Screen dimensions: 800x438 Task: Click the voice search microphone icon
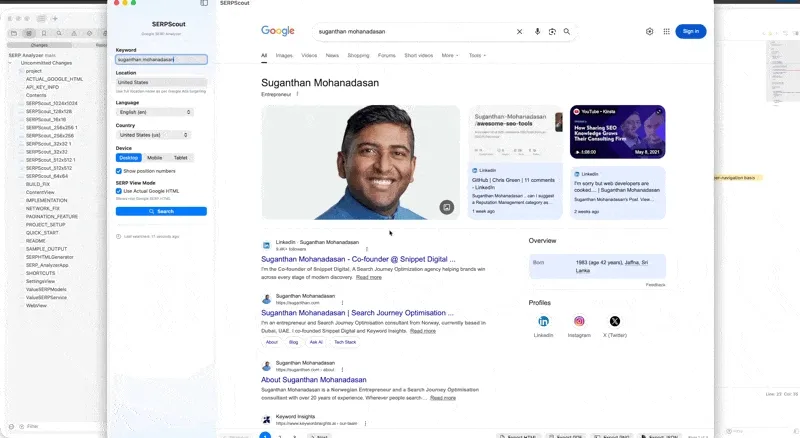click(537, 32)
